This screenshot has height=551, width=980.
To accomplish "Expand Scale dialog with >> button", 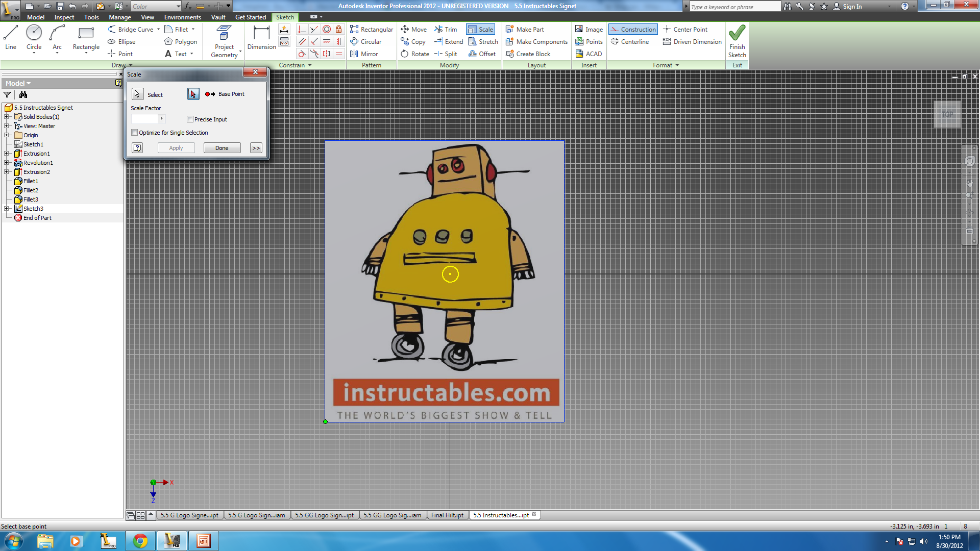I will [256, 148].
